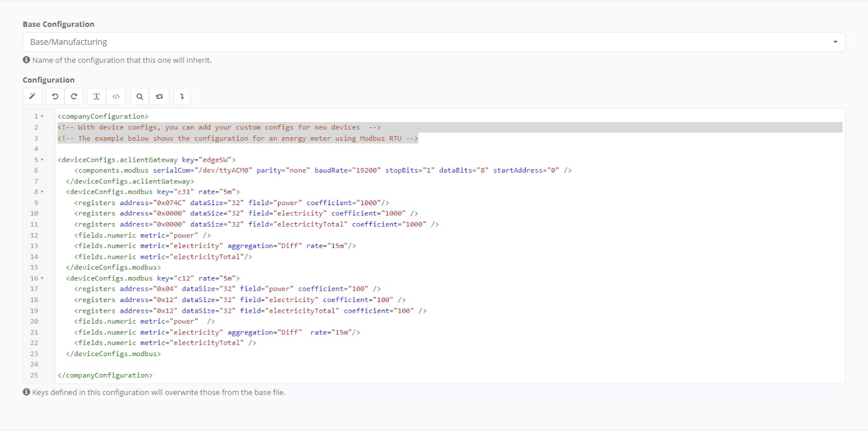The height and width of the screenshot is (438, 868).
Task: Click line number 23 in the gutter
Action: (x=34, y=353)
